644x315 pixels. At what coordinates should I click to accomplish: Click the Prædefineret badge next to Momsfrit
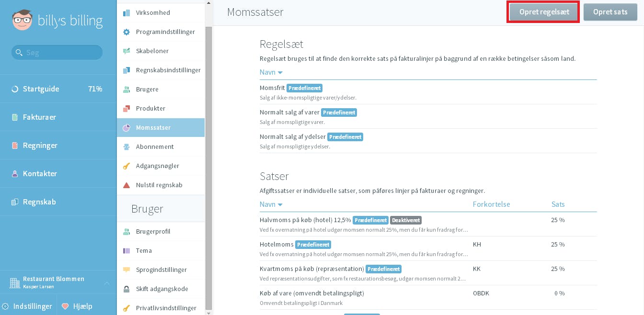[304, 88]
